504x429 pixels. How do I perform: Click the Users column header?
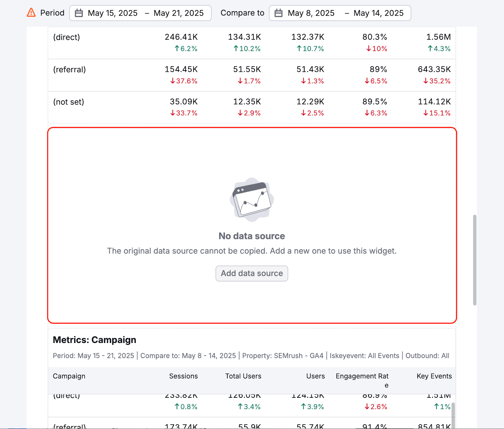point(315,376)
